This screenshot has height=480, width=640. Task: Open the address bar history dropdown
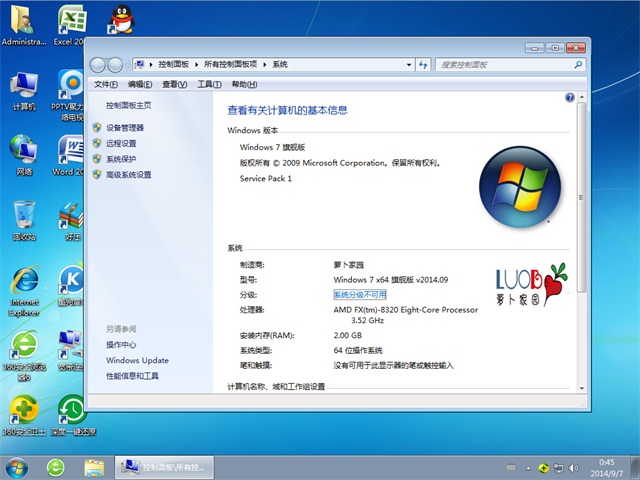click(x=409, y=64)
